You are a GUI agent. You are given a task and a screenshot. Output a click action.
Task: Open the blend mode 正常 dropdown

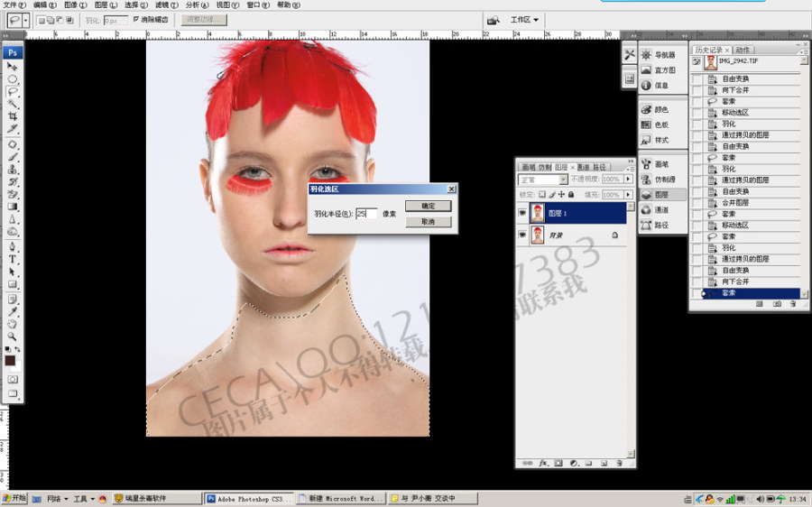click(543, 180)
